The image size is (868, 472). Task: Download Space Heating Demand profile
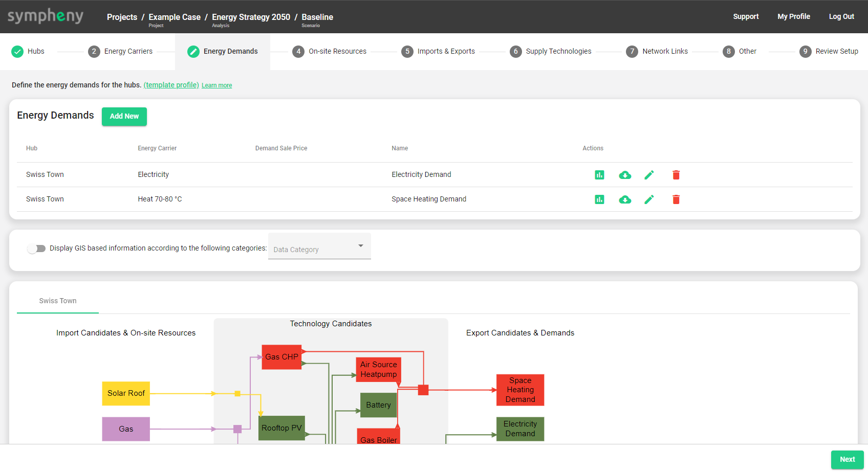click(x=624, y=199)
